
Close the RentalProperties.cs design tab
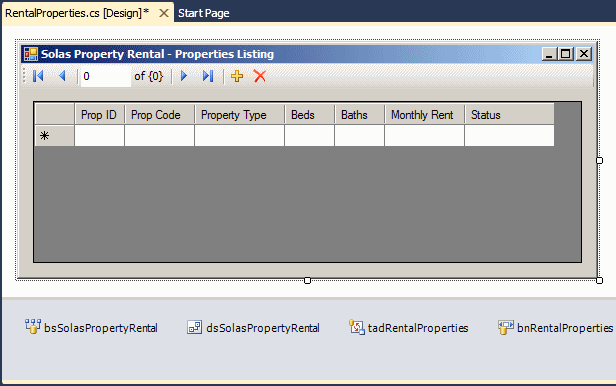[164, 13]
